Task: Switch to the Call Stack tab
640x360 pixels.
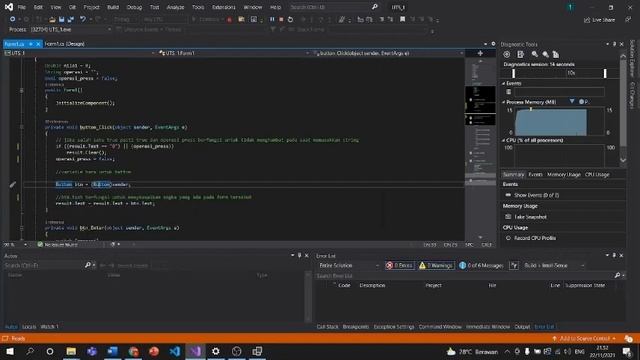Action: click(x=327, y=327)
